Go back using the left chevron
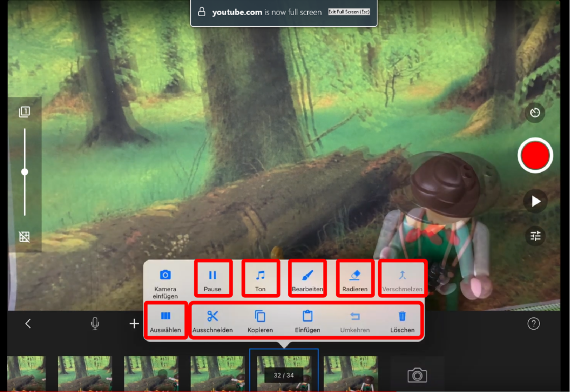570x392 pixels. pos(28,324)
